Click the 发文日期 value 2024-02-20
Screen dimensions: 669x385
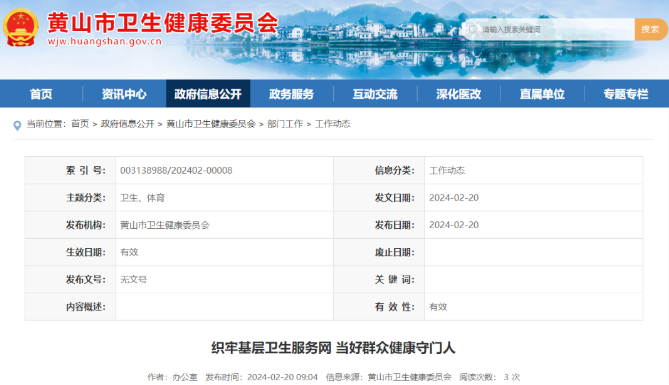[x=454, y=198]
